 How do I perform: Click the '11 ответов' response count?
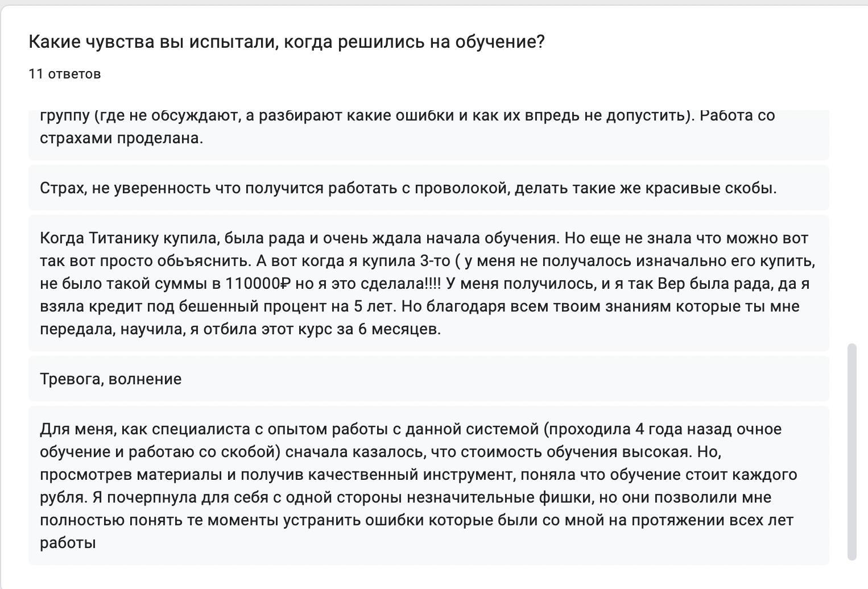pos(65,74)
